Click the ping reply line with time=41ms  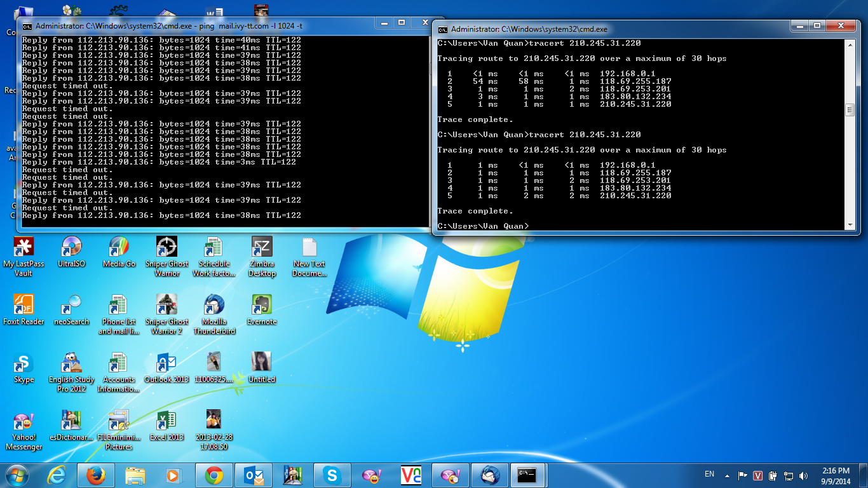pyautogui.click(x=161, y=48)
